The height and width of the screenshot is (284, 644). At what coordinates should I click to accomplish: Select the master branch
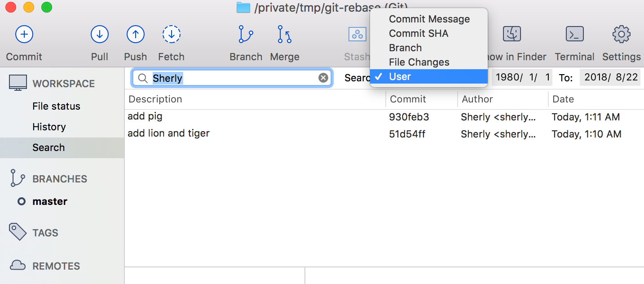click(50, 202)
